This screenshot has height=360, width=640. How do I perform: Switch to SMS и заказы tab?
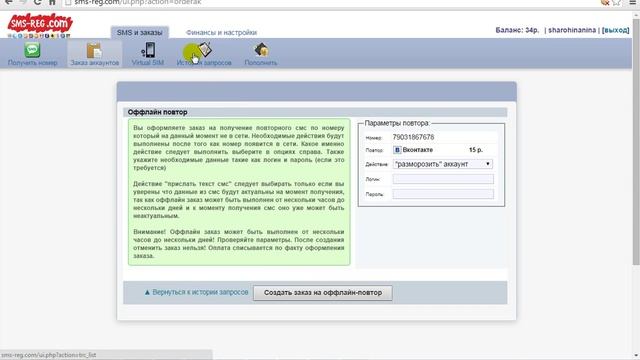click(x=140, y=32)
